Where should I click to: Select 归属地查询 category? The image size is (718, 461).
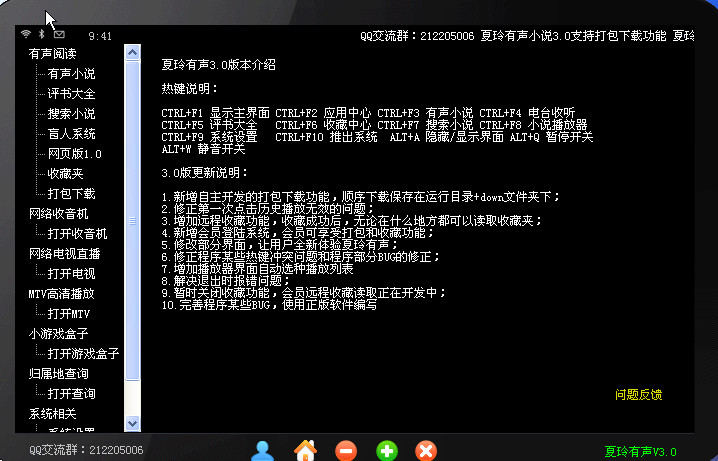pos(58,374)
